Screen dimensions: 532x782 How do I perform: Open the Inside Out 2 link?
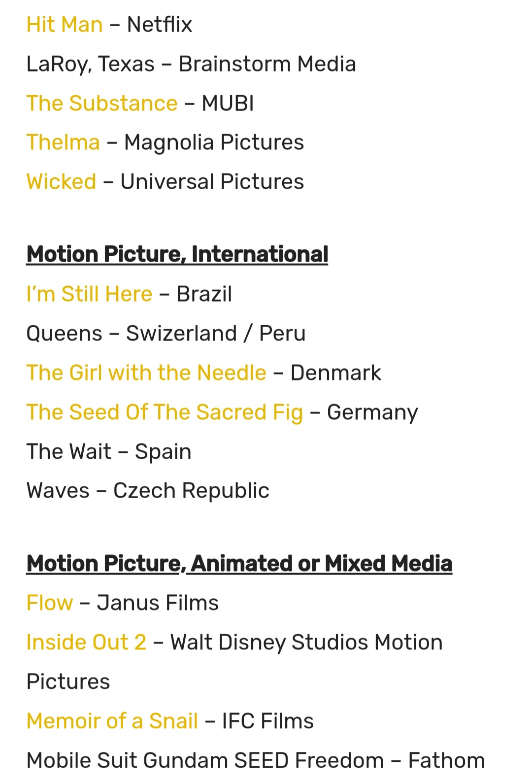click(86, 643)
